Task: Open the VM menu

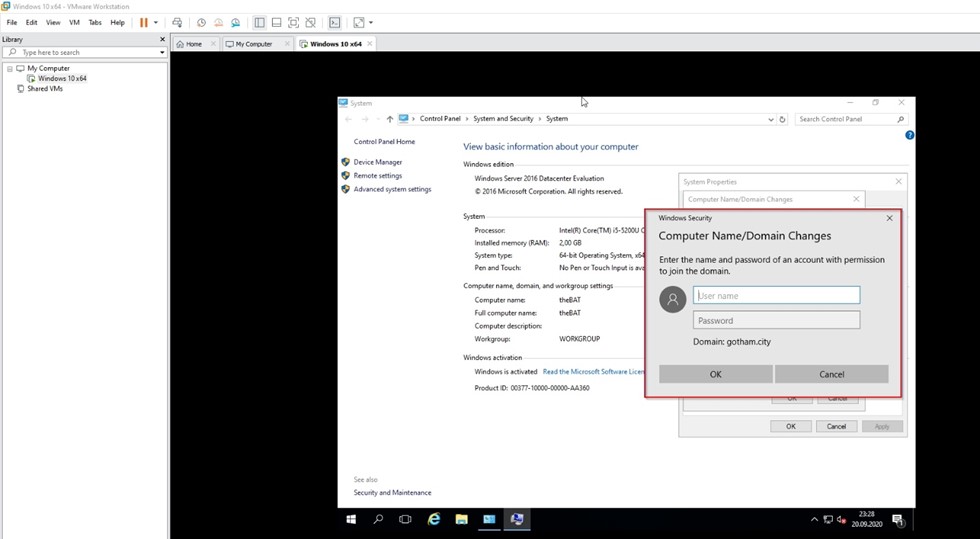Action: click(74, 23)
